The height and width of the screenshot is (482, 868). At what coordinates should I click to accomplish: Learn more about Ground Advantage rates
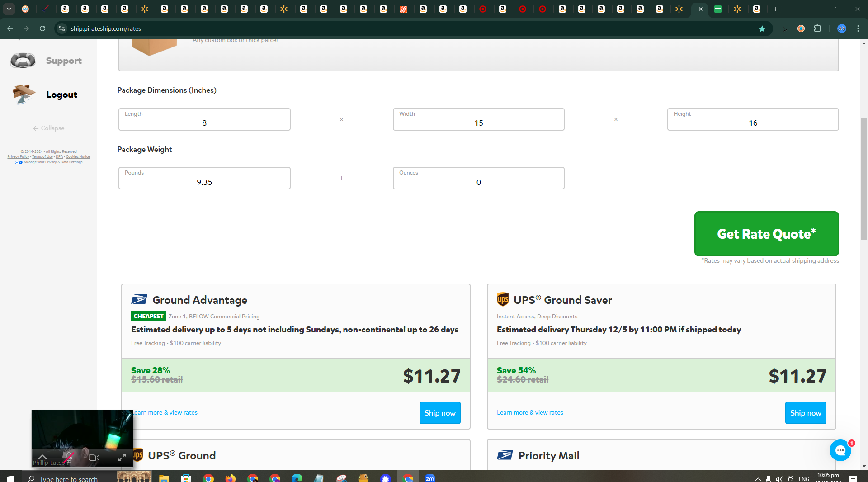click(x=165, y=412)
